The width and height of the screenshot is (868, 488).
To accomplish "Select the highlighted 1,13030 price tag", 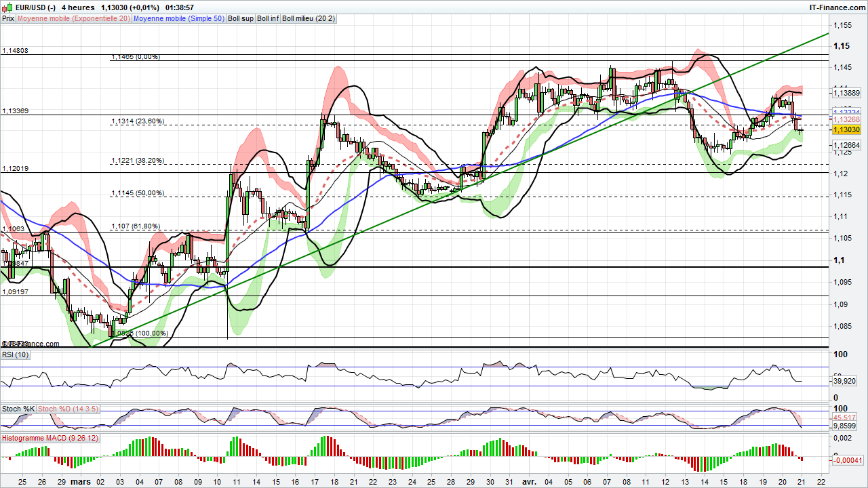I will click(x=846, y=129).
